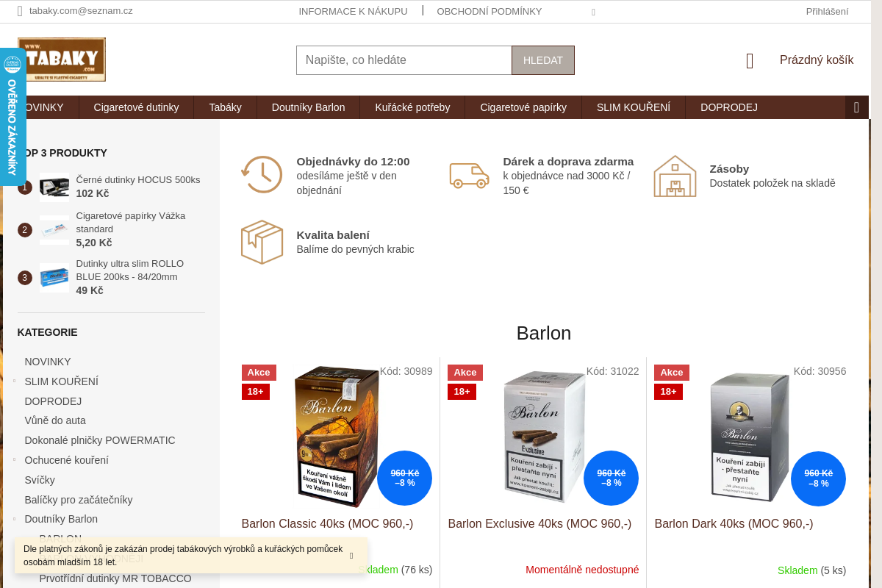Click the HOCUS dutinky thumbnail image

[x=54, y=187]
